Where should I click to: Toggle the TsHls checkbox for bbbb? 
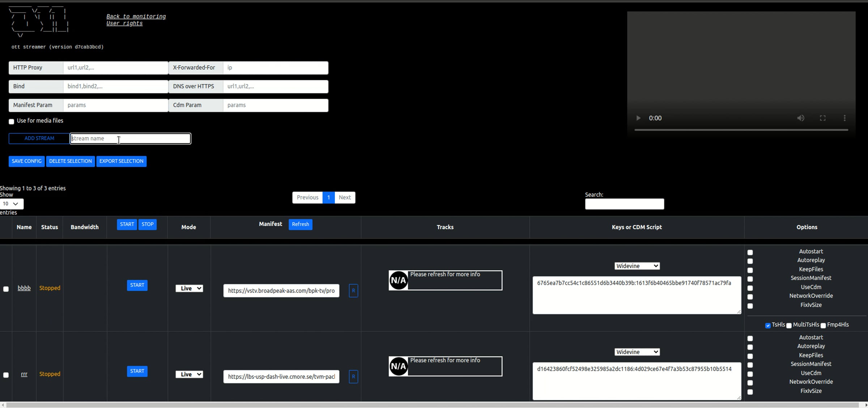(x=768, y=325)
